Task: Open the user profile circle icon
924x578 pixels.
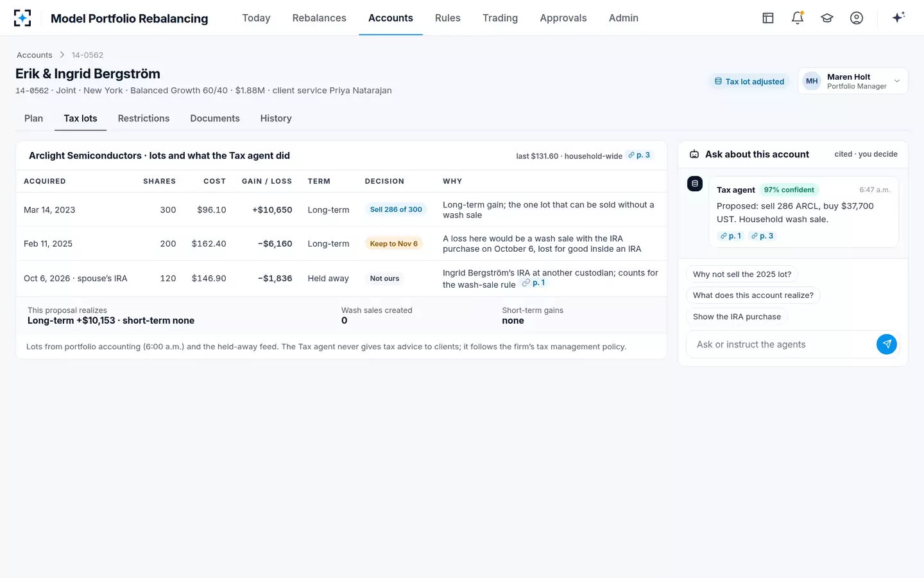Action: click(857, 18)
